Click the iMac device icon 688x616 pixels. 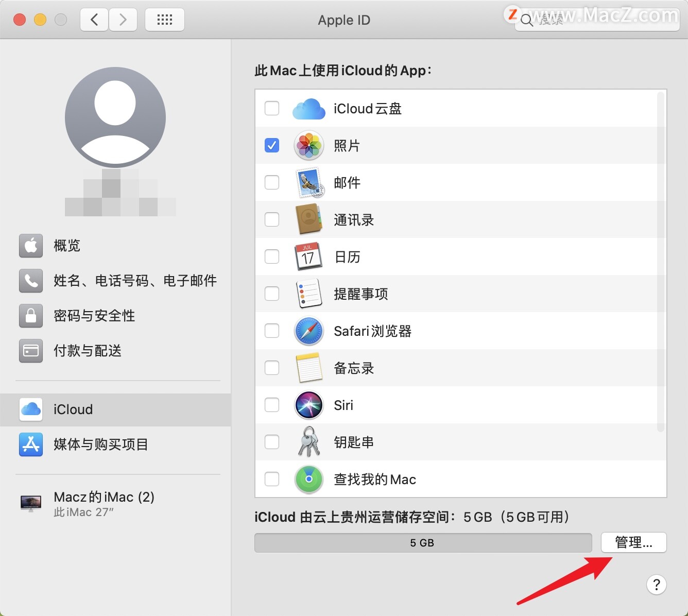pos(31,503)
